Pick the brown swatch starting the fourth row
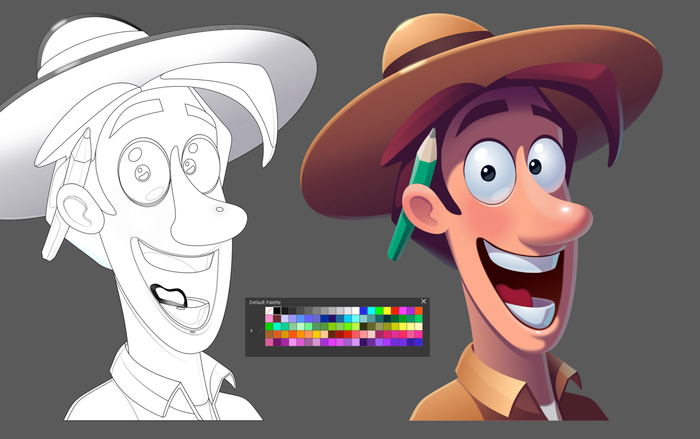 pos(269,335)
